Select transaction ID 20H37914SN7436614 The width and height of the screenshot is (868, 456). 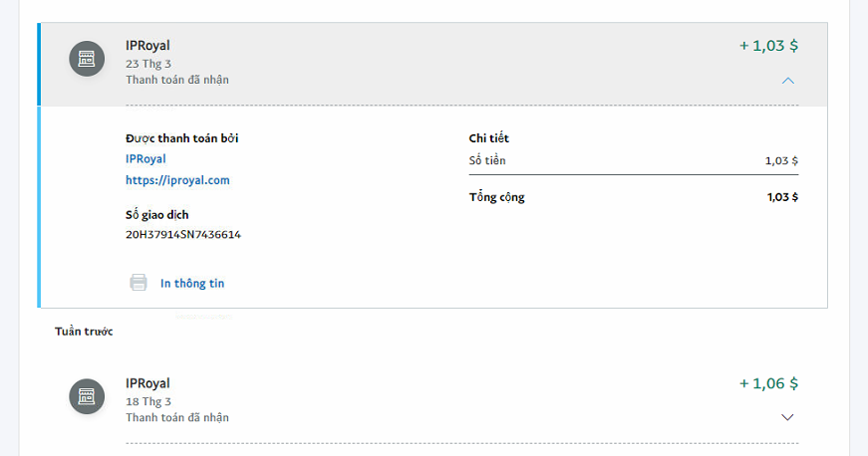pyautogui.click(x=183, y=235)
